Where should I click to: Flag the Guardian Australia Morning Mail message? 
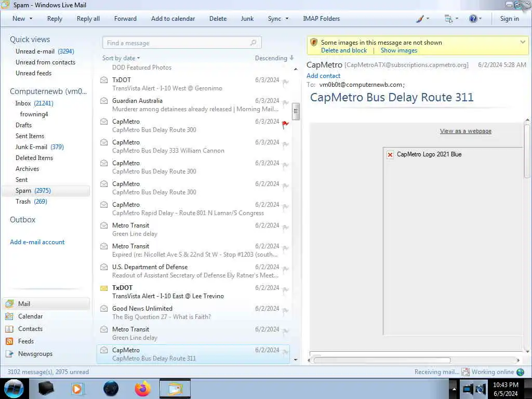pos(285,103)
